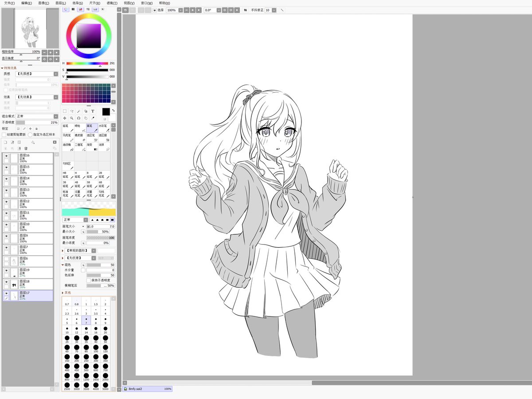Click the navigator canvas thumbnail
532x399 pixels.
click(31, 29)
